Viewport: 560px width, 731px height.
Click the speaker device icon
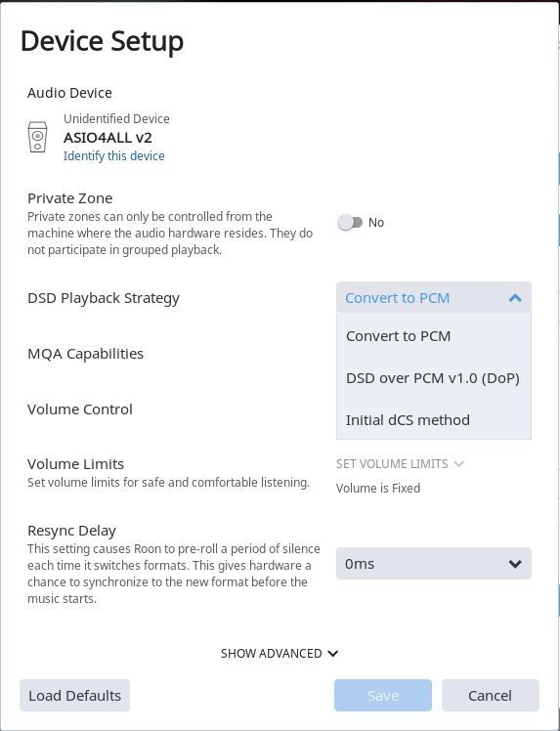37,137
